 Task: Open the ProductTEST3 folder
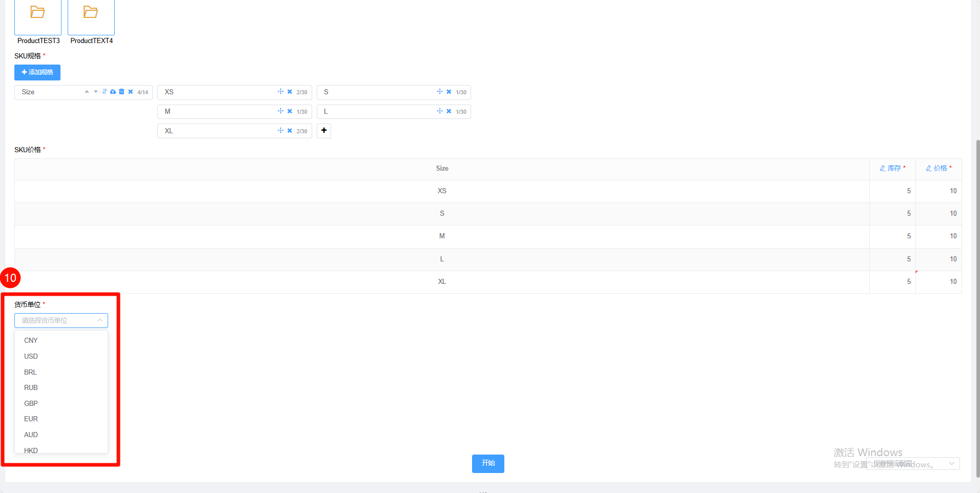(x=38, y=17)
